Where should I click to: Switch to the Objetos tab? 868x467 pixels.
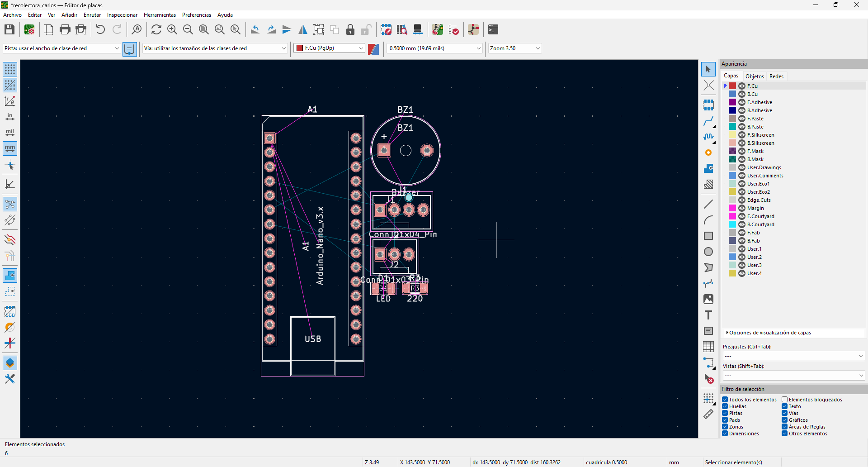pyautogui.click(x=754, y=76)
